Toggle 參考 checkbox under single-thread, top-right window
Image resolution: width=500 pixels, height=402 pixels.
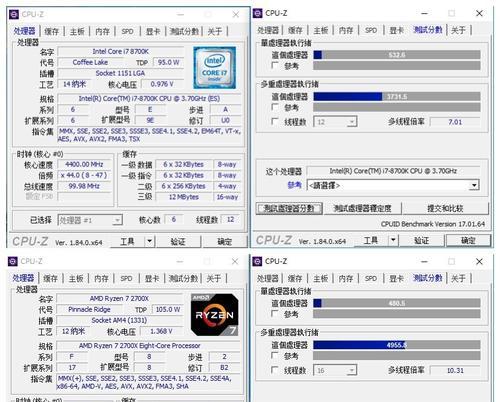coord(275,65)
